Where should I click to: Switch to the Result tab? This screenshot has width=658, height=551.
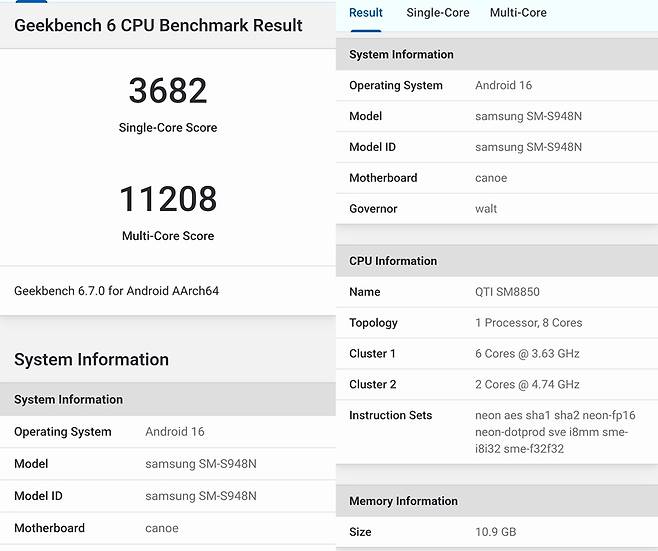(366, 13)
